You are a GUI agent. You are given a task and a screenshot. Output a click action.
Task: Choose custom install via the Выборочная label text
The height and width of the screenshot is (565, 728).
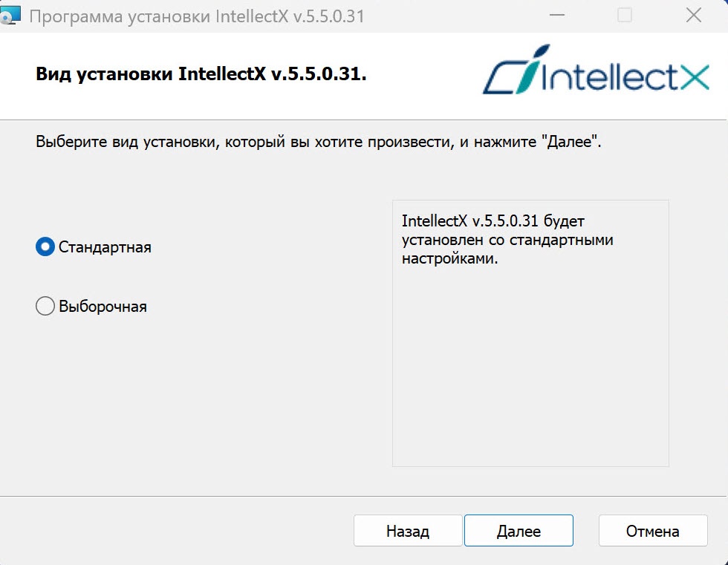(103, 307)
